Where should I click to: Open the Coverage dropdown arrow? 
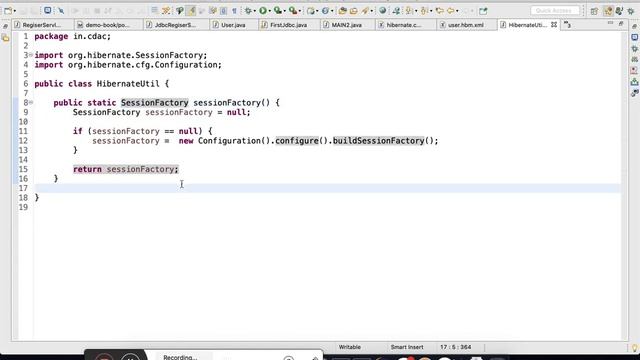[x=284, y=11]
